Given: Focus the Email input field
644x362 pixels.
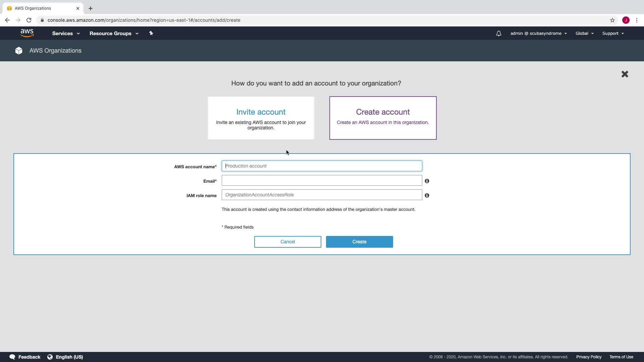Looking at the screenshot, I should click(x=322, y=180).
